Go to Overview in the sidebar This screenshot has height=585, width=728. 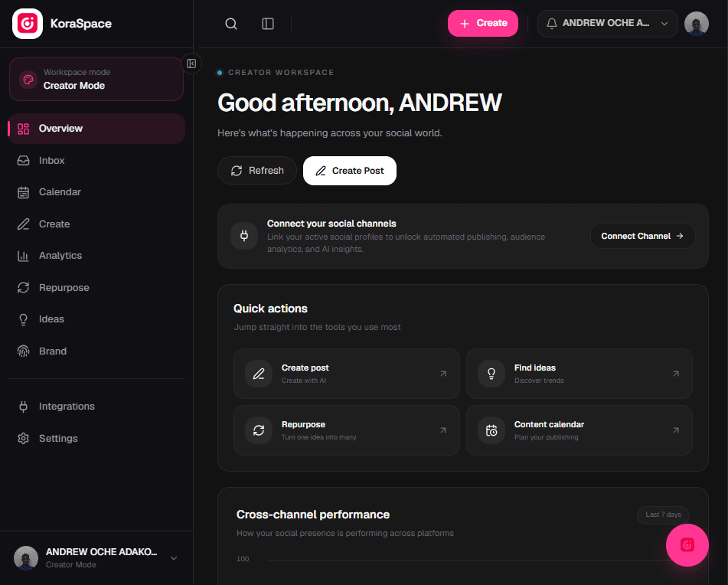tap(96, 129)
